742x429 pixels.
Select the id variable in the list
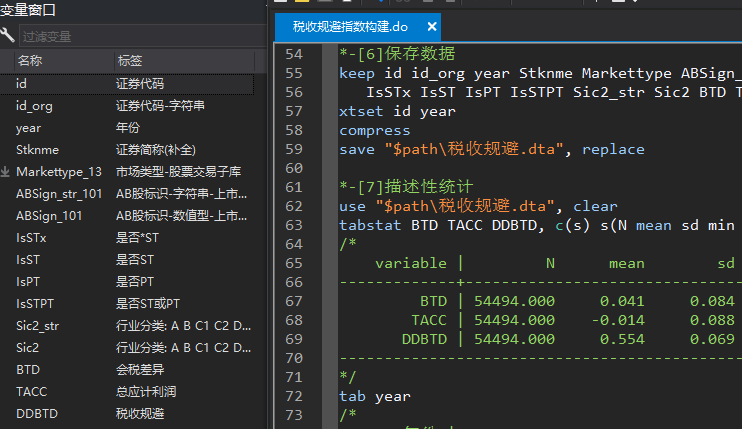pos(21,84)
